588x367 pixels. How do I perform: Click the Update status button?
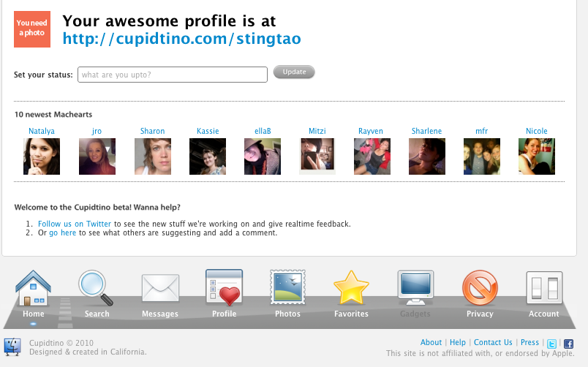pos(294,72)
